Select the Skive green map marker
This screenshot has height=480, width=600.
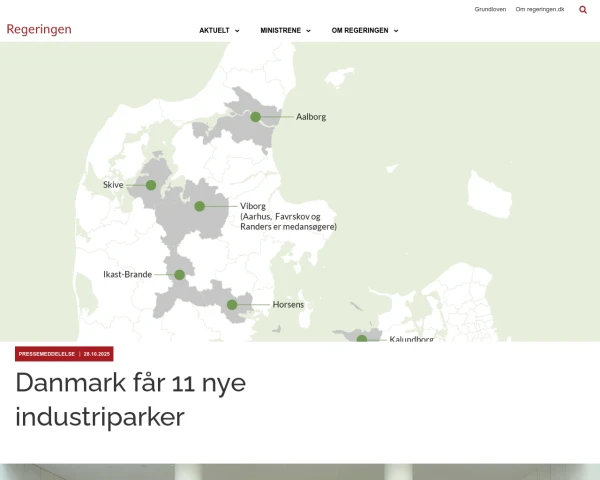pos(151,185)
